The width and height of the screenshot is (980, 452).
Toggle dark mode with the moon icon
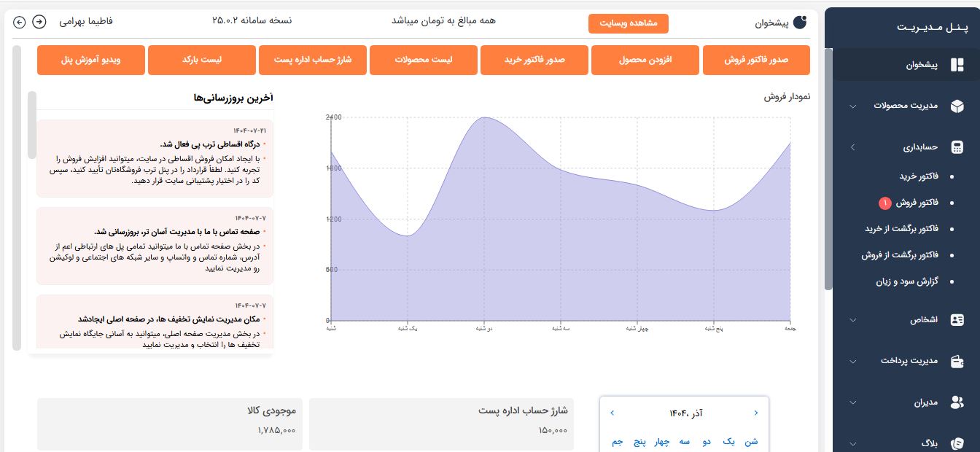[x=800, y=23]
